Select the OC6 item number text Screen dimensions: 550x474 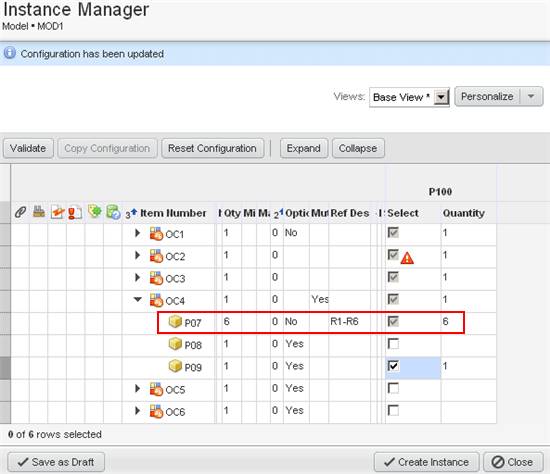point(175,412)
